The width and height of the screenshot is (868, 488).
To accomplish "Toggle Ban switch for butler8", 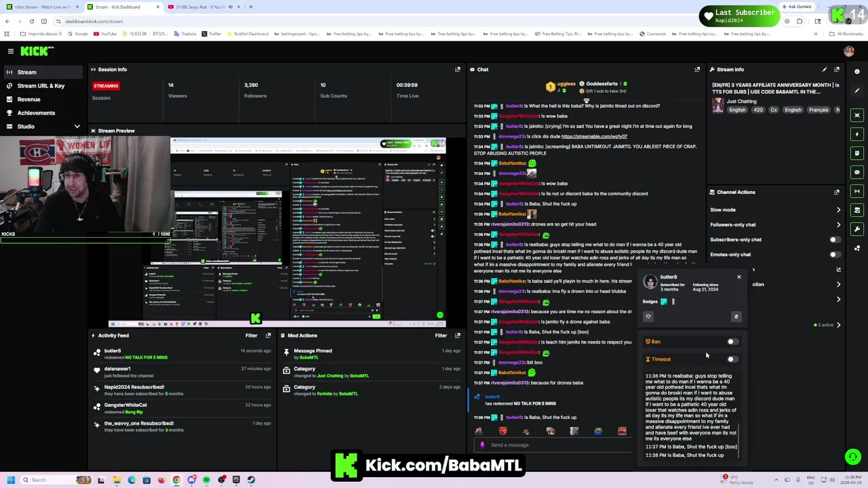I will tap(732, 342).
